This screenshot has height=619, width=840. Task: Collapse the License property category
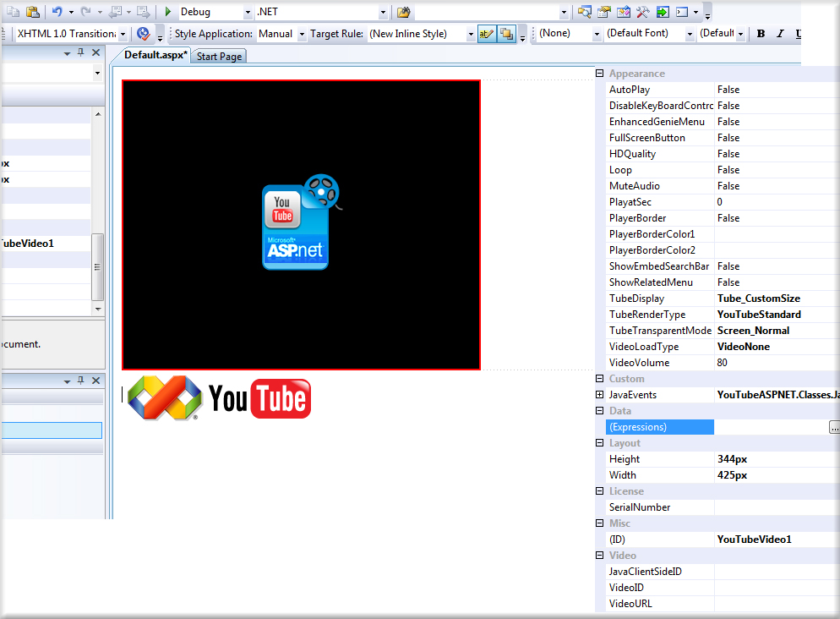click(x=599, y=491)
